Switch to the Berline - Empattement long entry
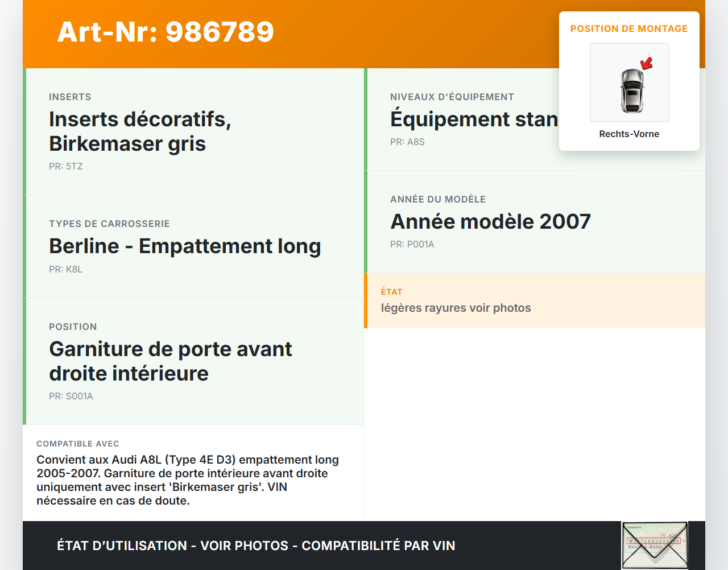This screenshot has height=570, width=728. 185,246
